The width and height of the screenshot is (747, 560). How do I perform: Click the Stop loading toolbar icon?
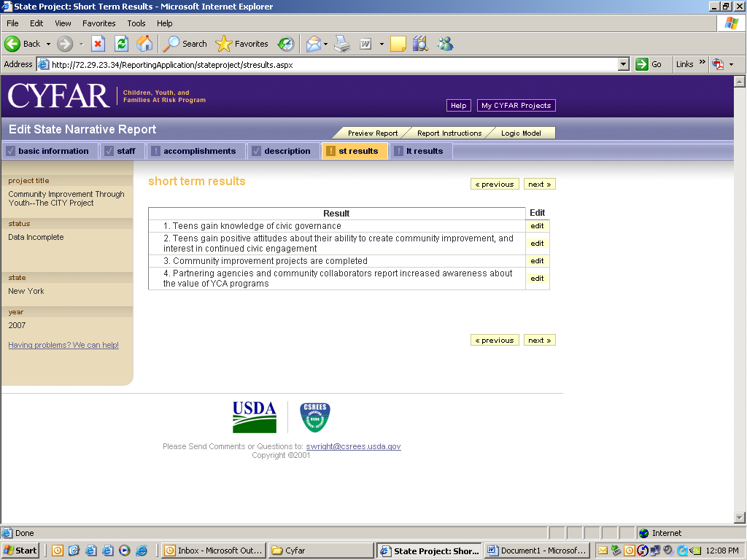click(x=98, y=44)
